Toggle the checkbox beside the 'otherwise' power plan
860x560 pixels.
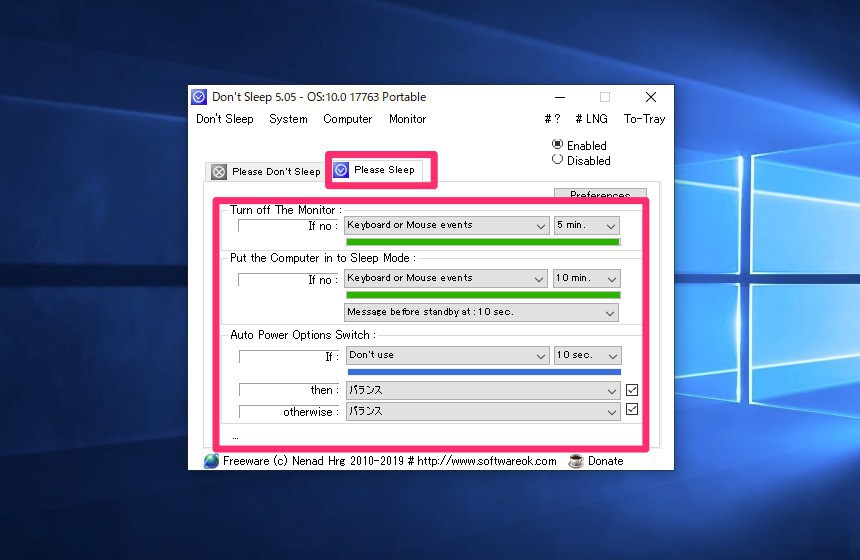(632, 409)
